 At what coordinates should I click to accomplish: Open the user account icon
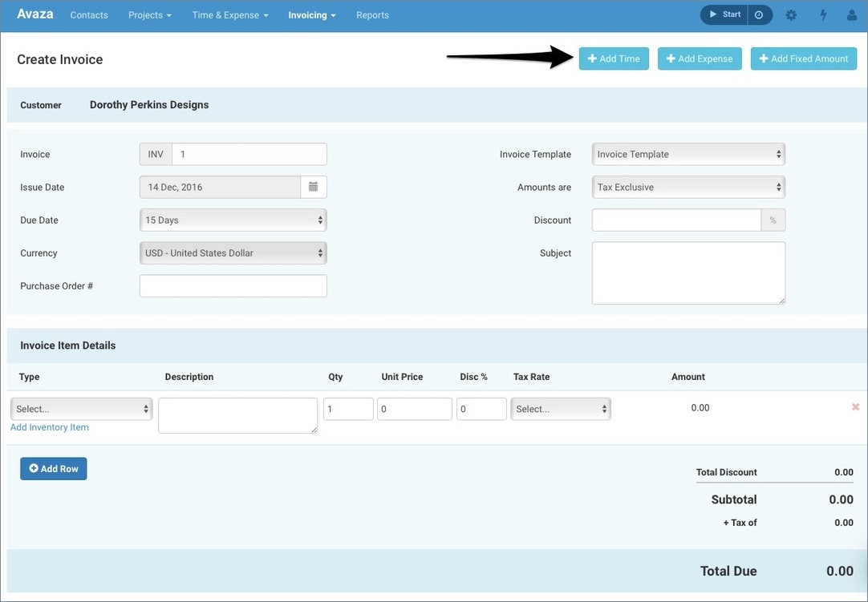click(852, 14)
